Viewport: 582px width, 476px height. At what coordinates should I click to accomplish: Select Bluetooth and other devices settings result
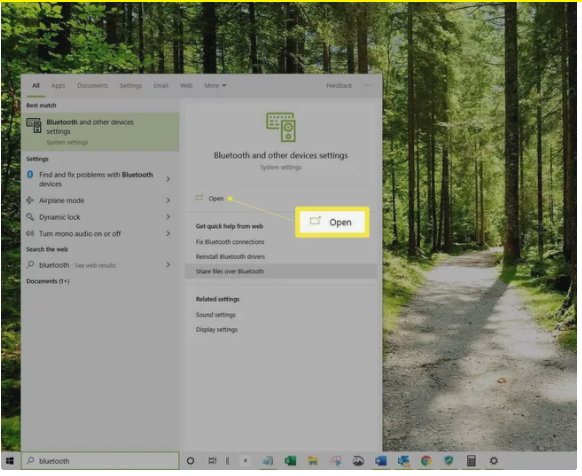tap(100, 132)
